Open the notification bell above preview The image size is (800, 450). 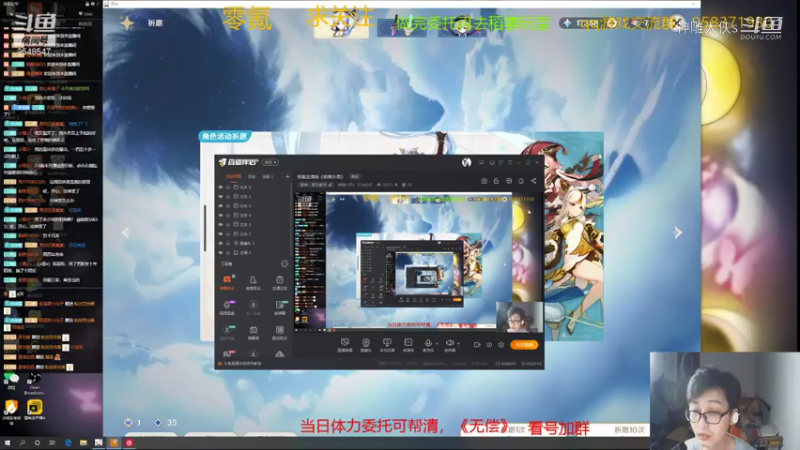click(521, 181)
